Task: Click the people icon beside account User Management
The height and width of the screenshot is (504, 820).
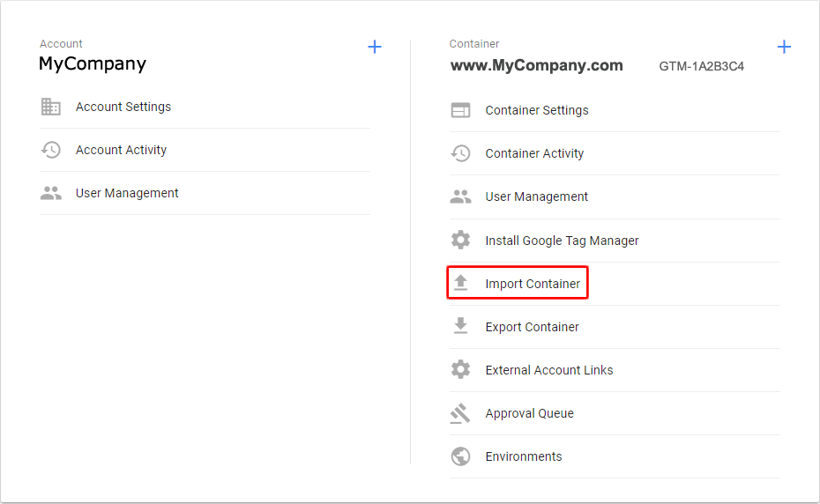Action: tap(51, 193)
